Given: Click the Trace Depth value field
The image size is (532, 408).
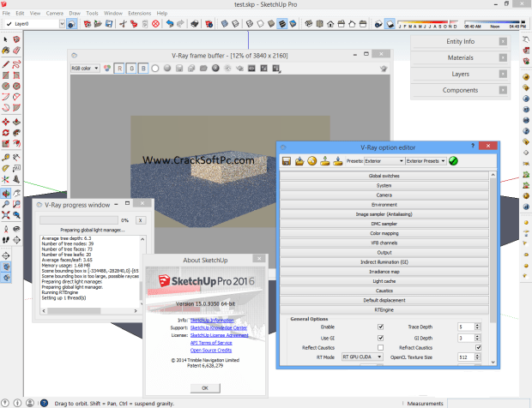Looking at the screenshot, I should click(x=466, y=327).
